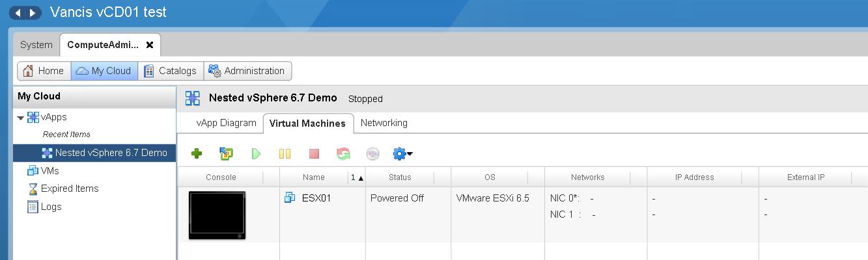Viewport: 868px width, 260px height.
Task: Click the Home button
Action: pyautogui.click(x=44, y=71)
